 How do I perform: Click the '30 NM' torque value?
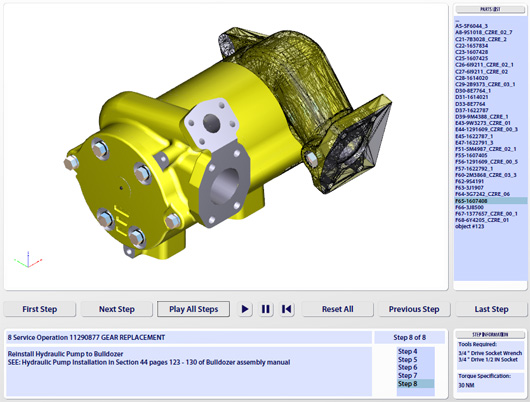[466, 385]
